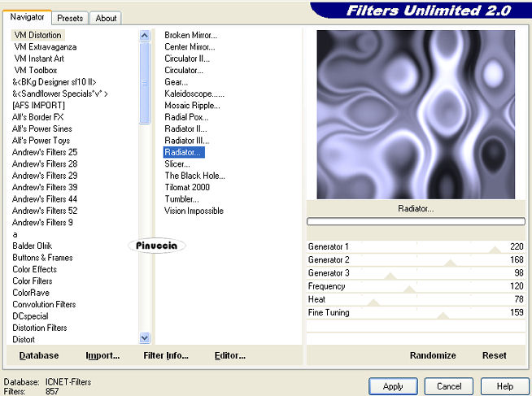Select Alf's Power Sines category
This screenshot has width=532, height=396.
tap(41, 128)
